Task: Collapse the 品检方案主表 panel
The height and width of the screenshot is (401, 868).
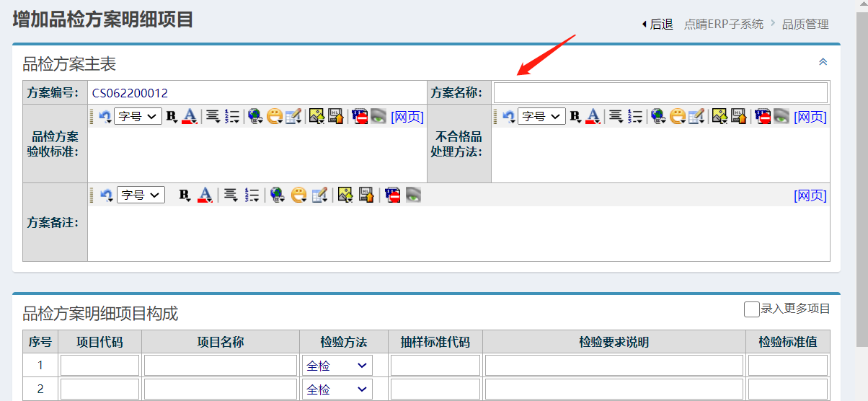Action: click(823, 63)
